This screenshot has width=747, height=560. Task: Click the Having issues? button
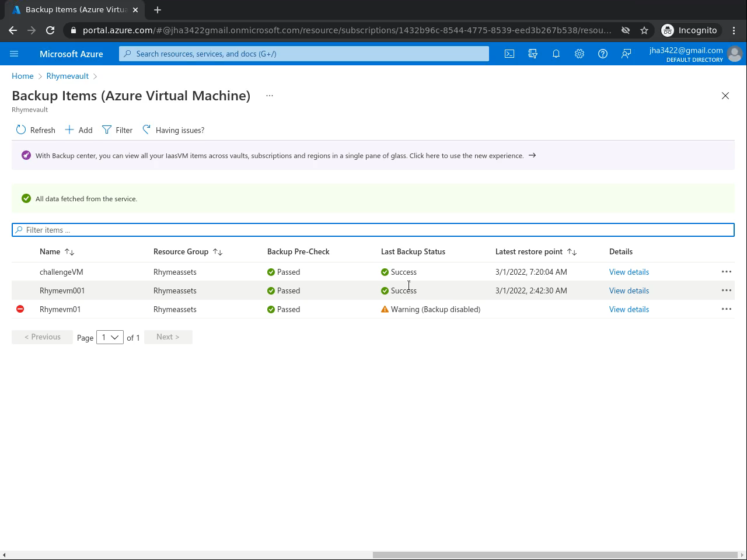pyautogui.click(x=173, y=130)
